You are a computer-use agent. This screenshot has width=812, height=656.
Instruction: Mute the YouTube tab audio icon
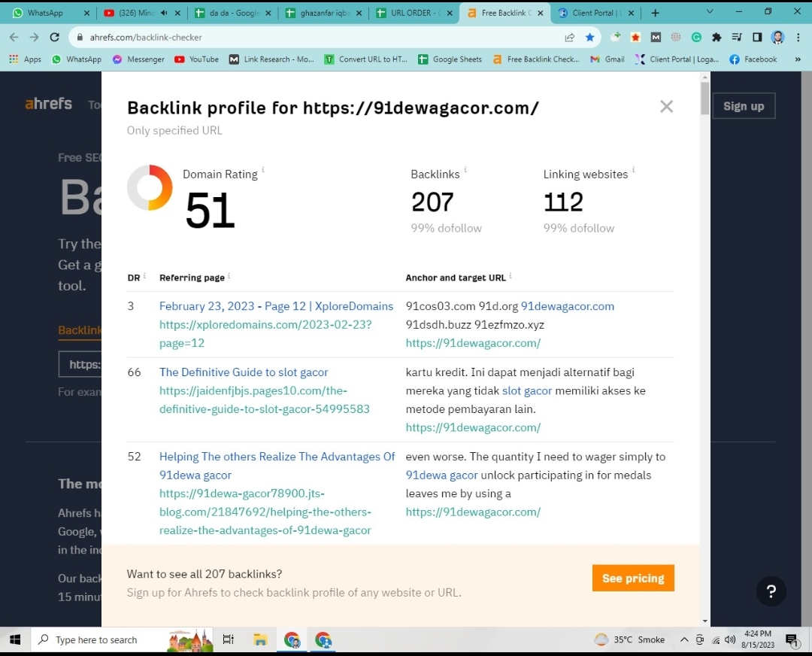tap(164, 13)
